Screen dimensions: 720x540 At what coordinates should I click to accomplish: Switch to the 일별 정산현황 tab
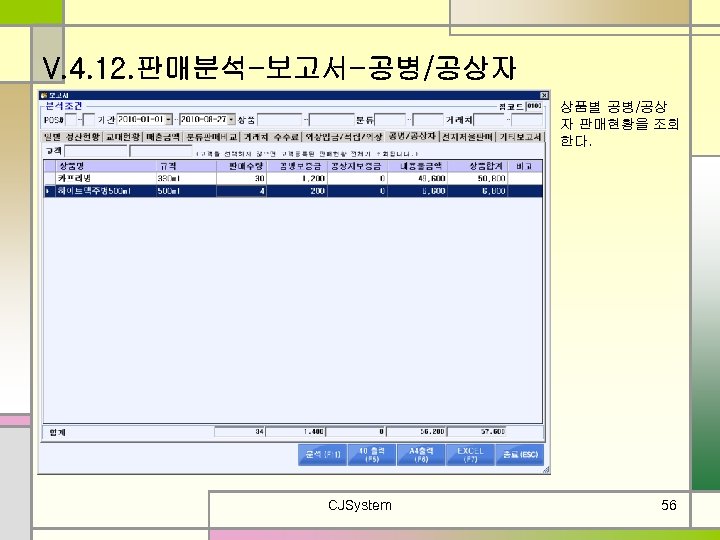tap(72, 137)
